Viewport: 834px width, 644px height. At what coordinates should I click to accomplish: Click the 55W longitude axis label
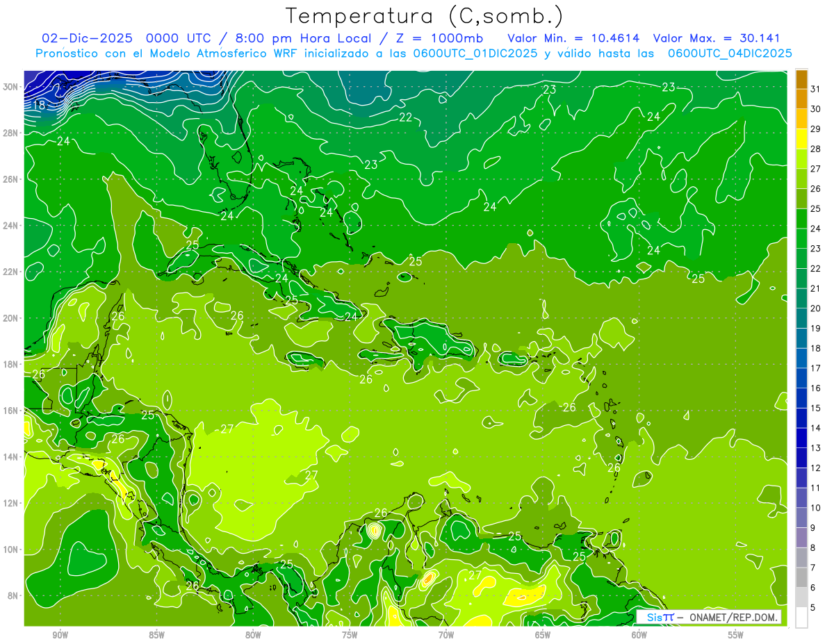coord(735,635)
